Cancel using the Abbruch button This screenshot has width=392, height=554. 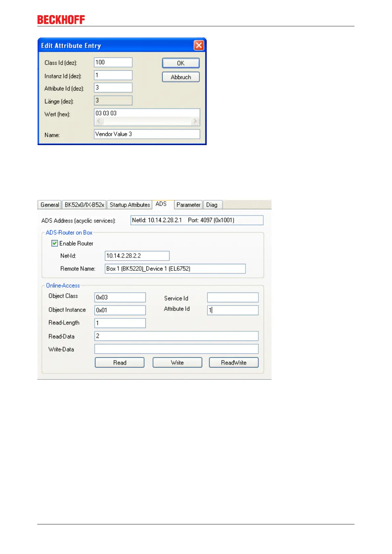click(181, 77)
